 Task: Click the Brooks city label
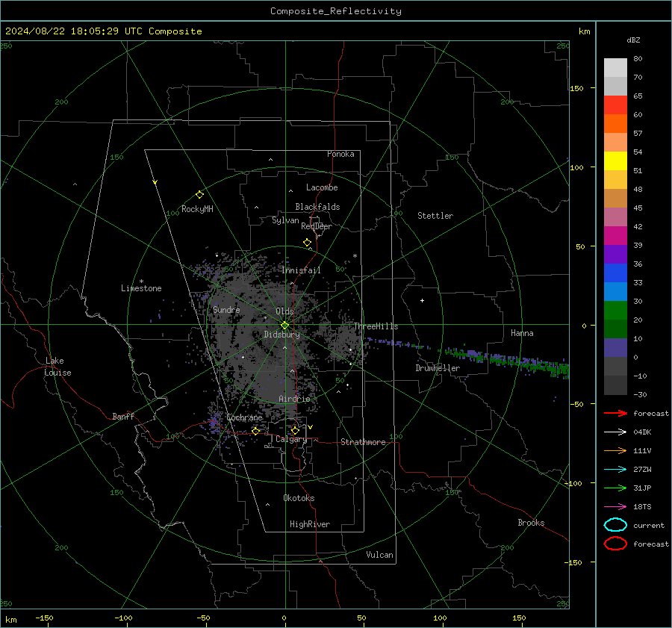click(x=531, y=523)
